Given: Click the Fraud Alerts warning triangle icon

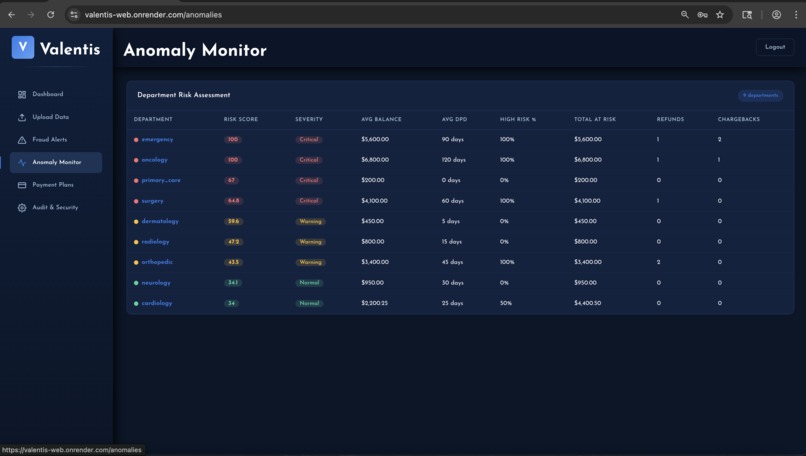Looking at the screenshot, I should (x=22, y=140).
